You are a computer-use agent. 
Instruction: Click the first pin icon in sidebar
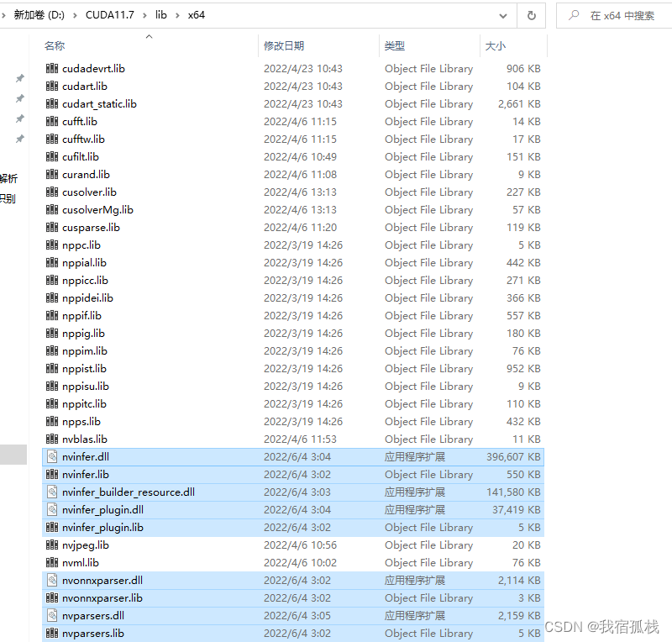click(x=19, y=78)
